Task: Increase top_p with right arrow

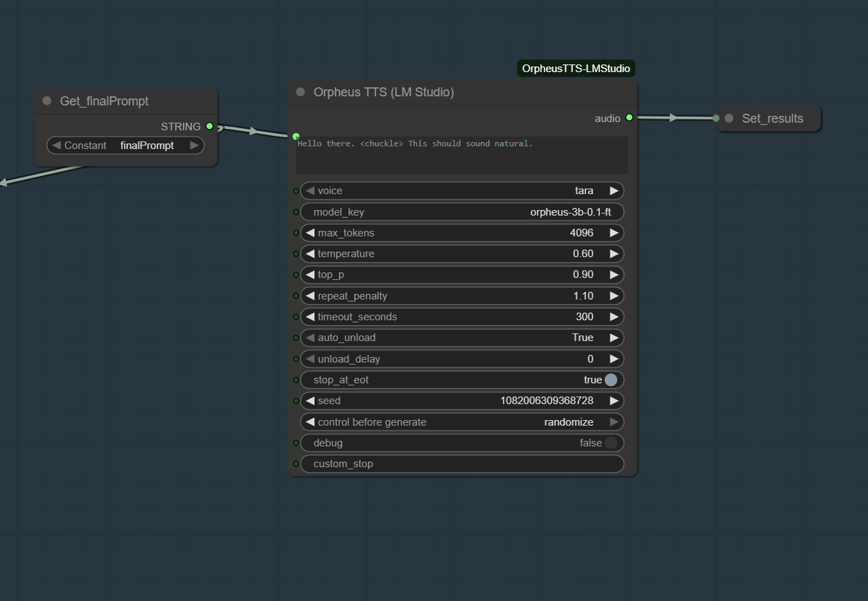Action: (614, 275)
